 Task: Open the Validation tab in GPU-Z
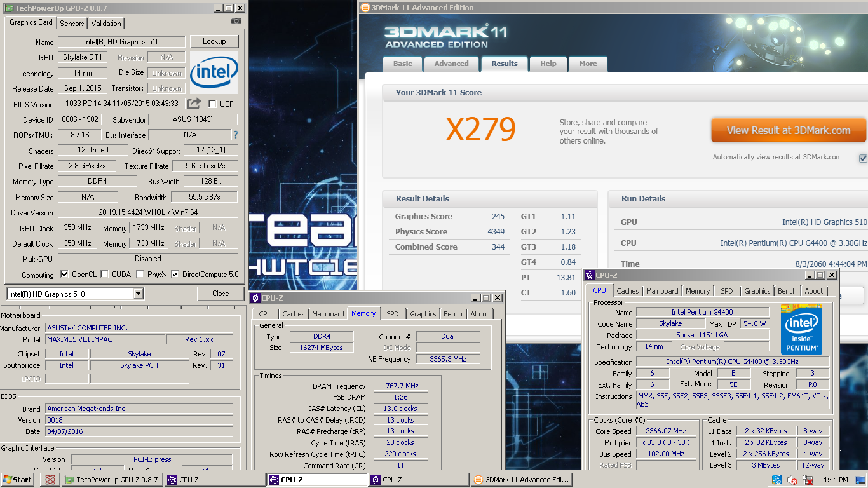pos(106,23)
